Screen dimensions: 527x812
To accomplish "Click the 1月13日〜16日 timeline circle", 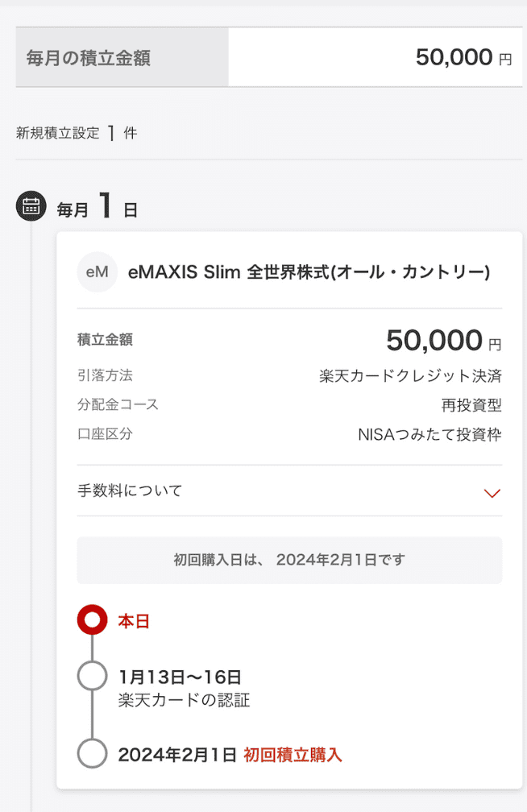I will tap(92, 676).
